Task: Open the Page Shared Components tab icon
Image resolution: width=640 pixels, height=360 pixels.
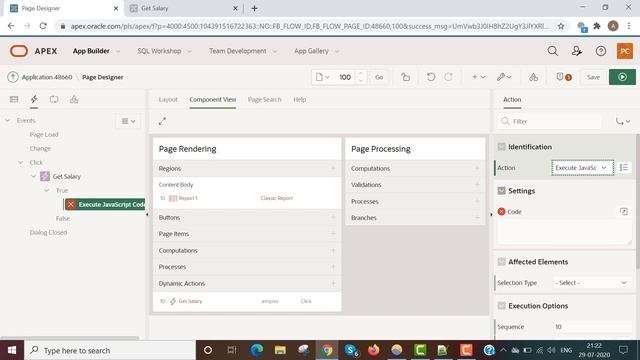Action: click(74, 99)
